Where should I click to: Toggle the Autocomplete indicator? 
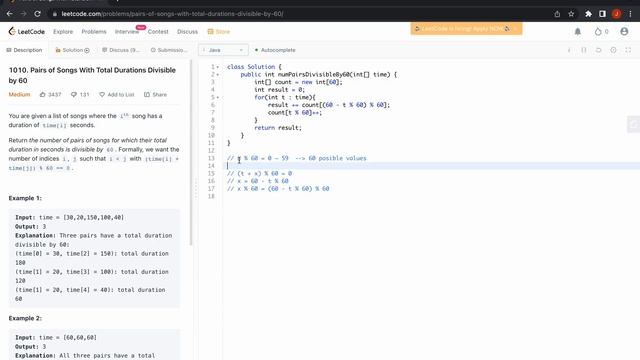pos(275,50)
